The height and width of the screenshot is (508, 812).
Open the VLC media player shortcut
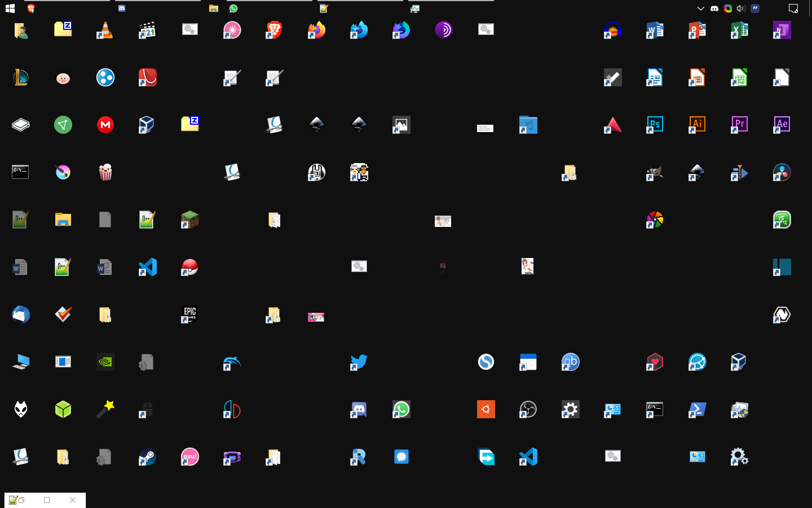(105, 30)
